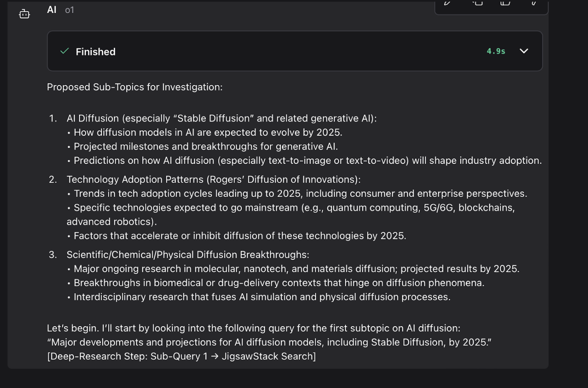Click the robot avatar icon
The width and height of the screenshot is (588, 388).
point(24,14)
